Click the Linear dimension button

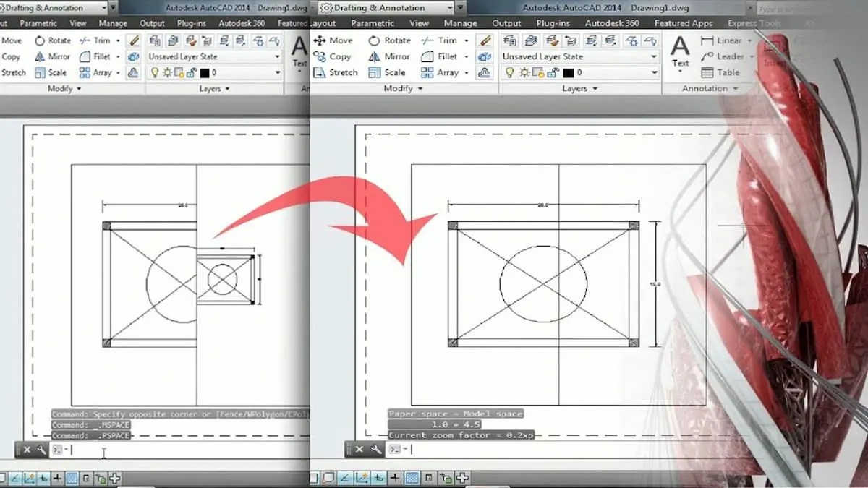pos(725,40)
